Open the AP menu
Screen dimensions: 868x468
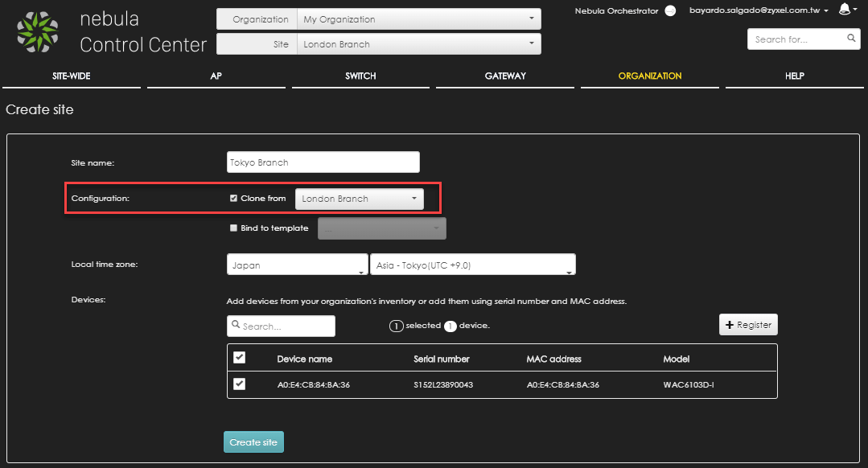pos(216,76)
